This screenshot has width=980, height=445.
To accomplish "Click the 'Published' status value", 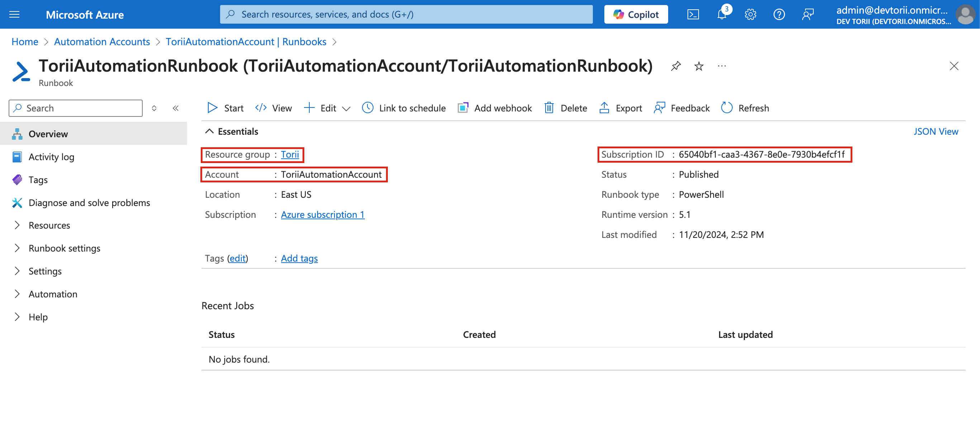I will 699,174.
